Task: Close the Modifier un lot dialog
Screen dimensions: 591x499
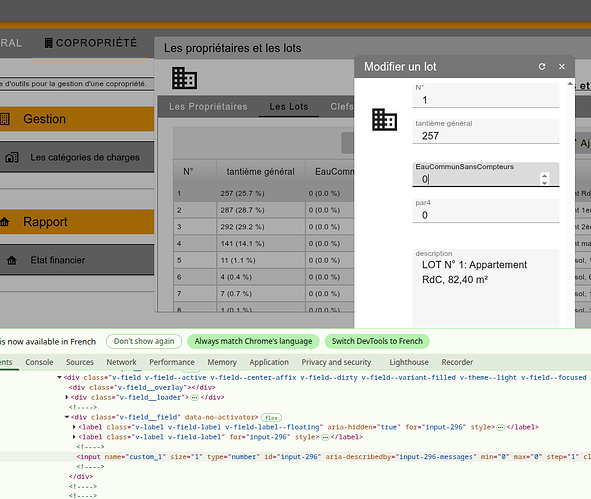Action: (x=562, y=67)
